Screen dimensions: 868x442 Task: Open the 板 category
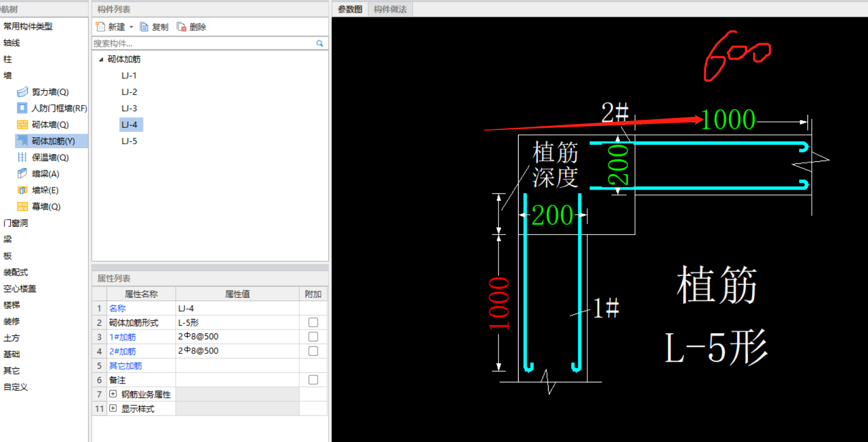8,256
